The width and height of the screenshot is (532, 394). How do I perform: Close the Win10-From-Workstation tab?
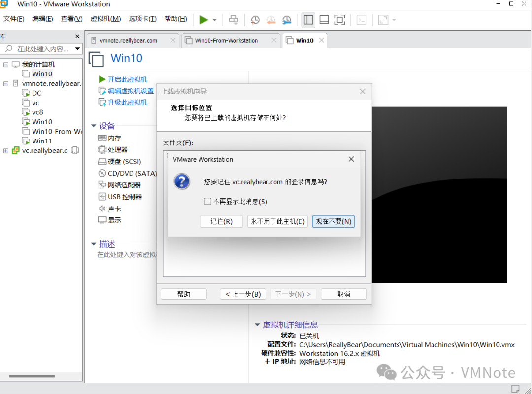274,40
